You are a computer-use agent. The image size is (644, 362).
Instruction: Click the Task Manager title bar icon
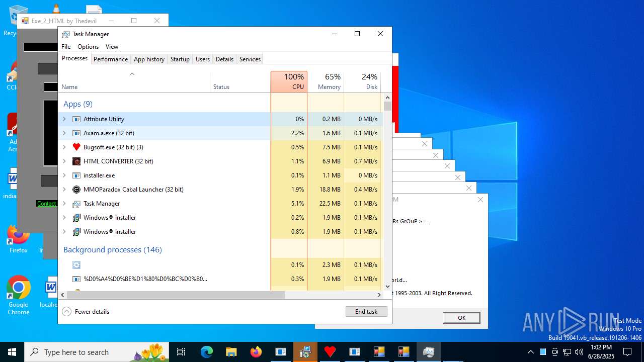click(66, 34)
